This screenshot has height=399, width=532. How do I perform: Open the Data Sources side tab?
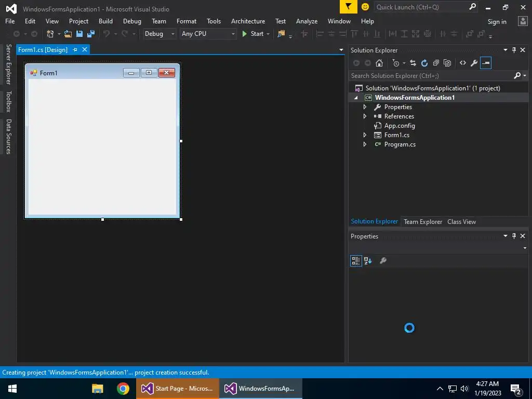(8, 137)
